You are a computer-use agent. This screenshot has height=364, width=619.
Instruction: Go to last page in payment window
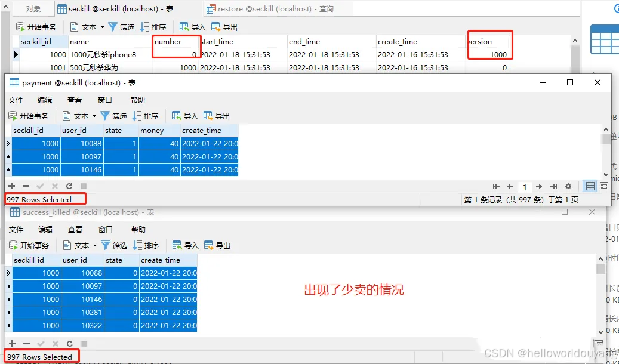coord(553,186)
